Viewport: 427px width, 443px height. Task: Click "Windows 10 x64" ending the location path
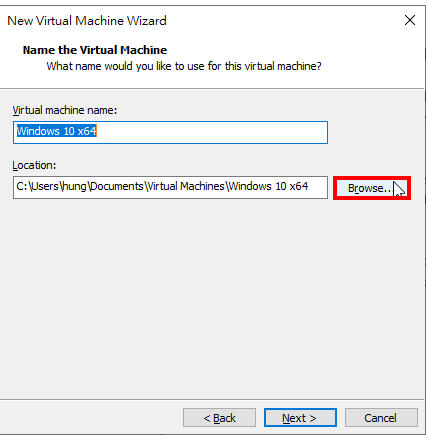click(x=268, y=186)
